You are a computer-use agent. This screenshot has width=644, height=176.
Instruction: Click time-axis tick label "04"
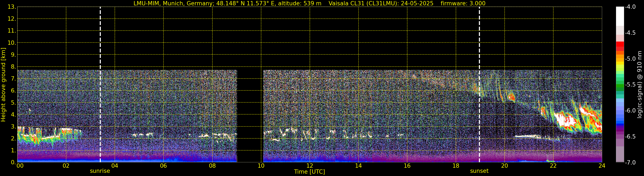point(115,166)
